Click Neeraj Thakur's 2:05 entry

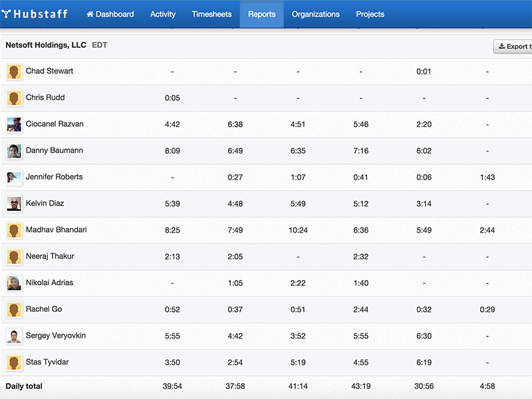pos(235,257)
